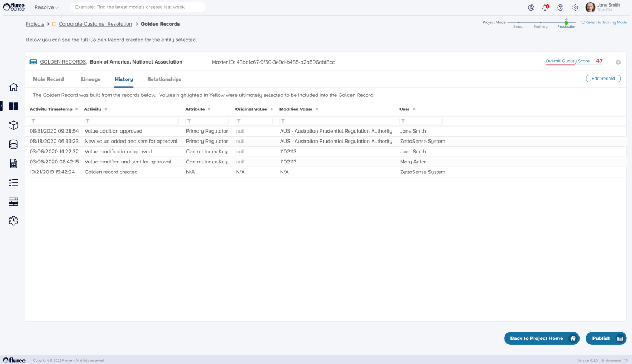Click the checklist icon in sidebar
Screen dimensions: 632x364
13,182
